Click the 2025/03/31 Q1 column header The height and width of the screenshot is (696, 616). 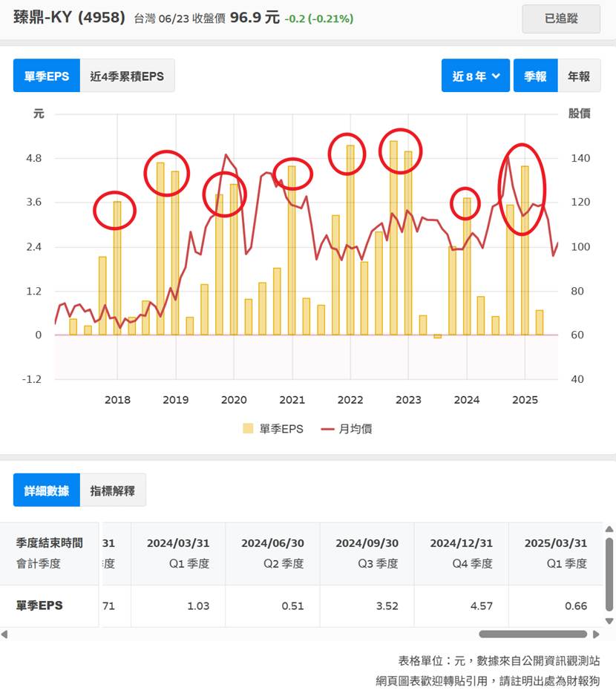tap(555, 553)
